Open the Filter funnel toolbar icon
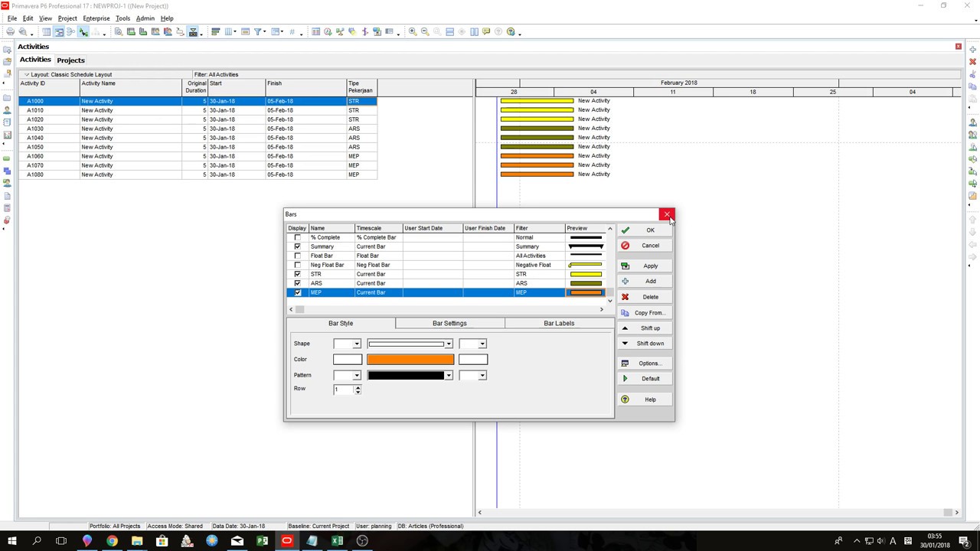The image size is (980, 551). click(x=258, y=32)
